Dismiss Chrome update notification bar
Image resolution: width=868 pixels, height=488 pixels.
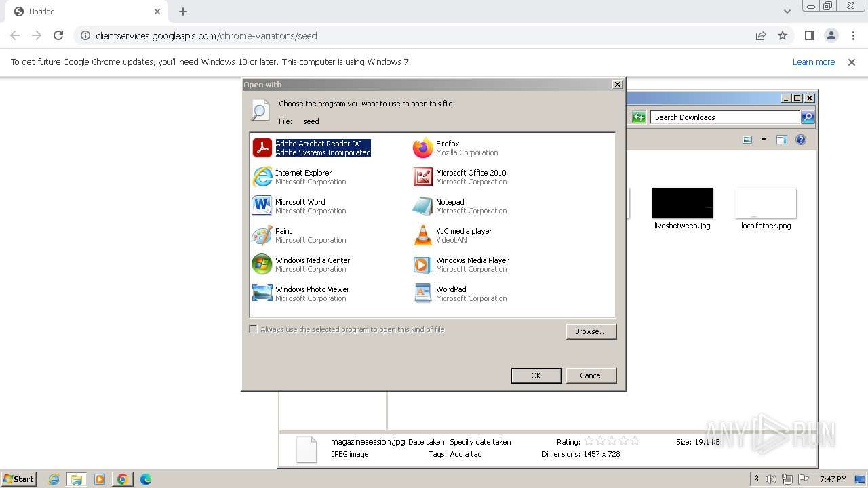click(x=852, y=62)
